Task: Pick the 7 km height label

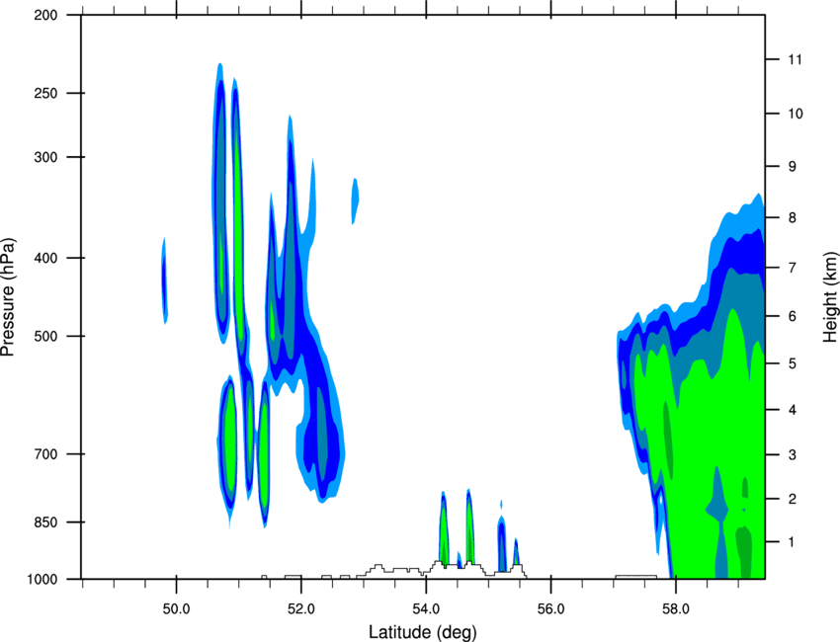Action: tap(792, 268)
